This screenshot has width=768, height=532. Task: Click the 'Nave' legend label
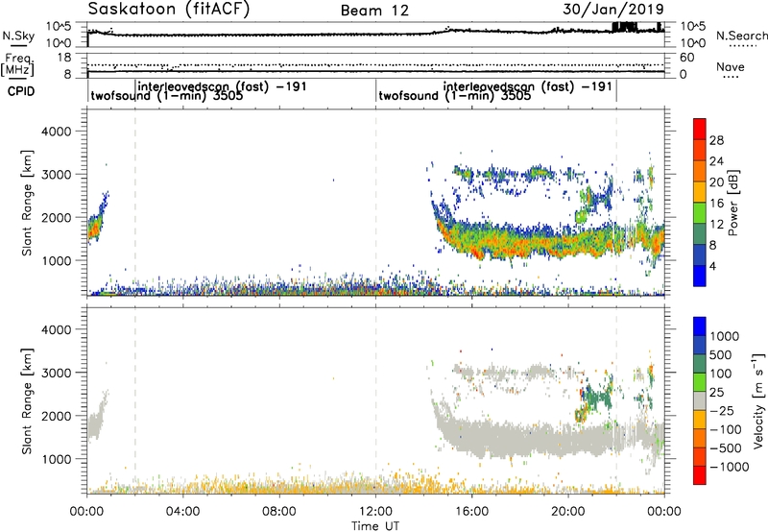731,66
